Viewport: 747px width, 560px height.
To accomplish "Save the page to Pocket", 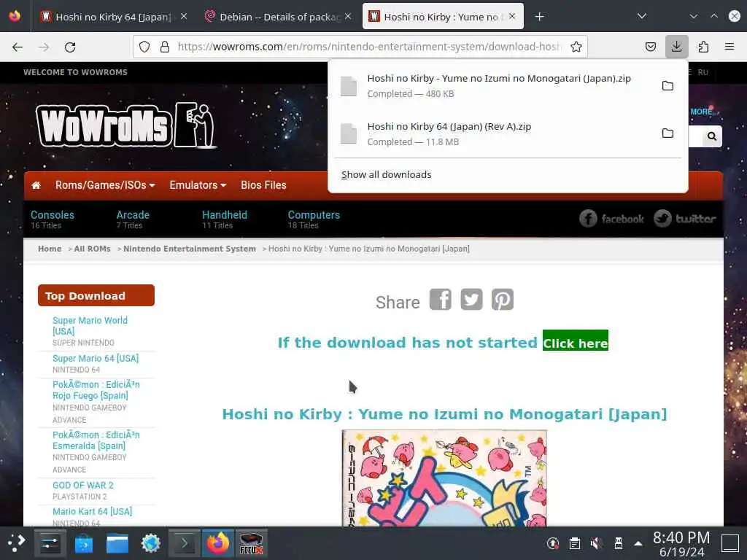I will pos(650,47).
